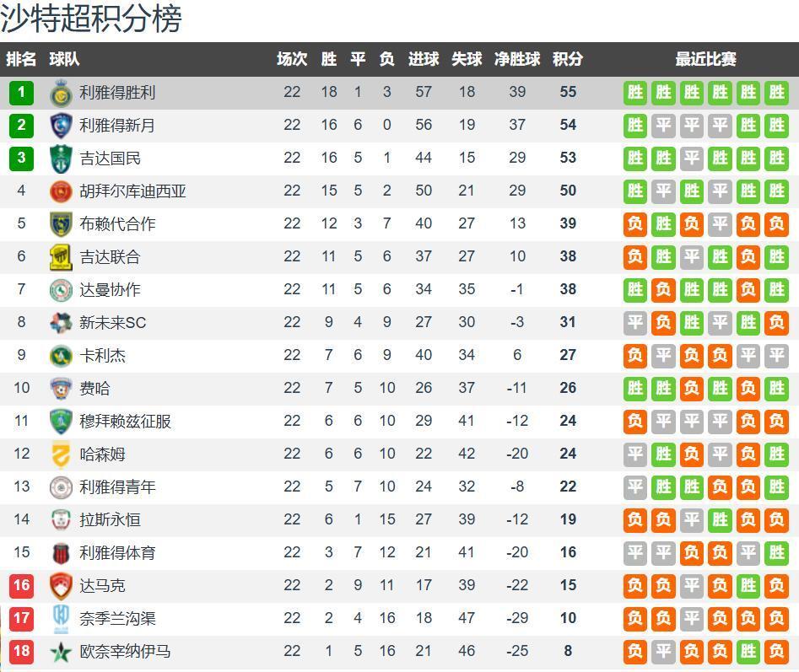Click the 欧奈宰纳伊马 star logo icon
This screenshot has height=672, width=799.
tap(61, 651)
